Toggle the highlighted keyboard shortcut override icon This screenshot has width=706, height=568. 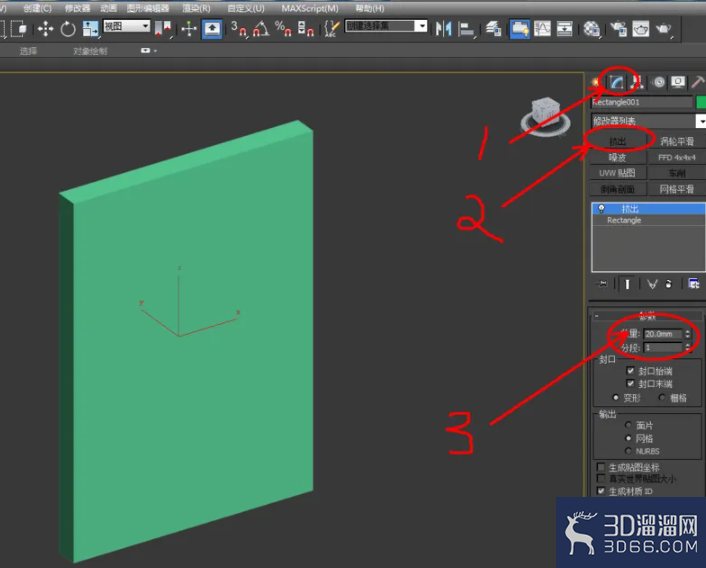pyautogui.click(x=212, y=29)
